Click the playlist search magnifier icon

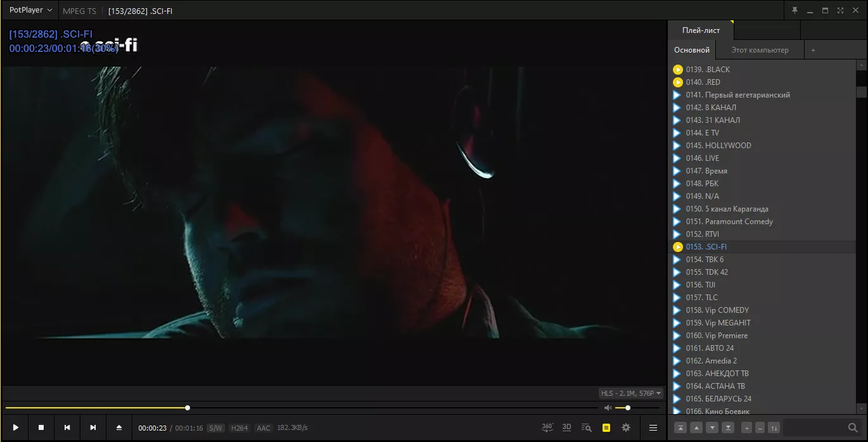(853, 427)
